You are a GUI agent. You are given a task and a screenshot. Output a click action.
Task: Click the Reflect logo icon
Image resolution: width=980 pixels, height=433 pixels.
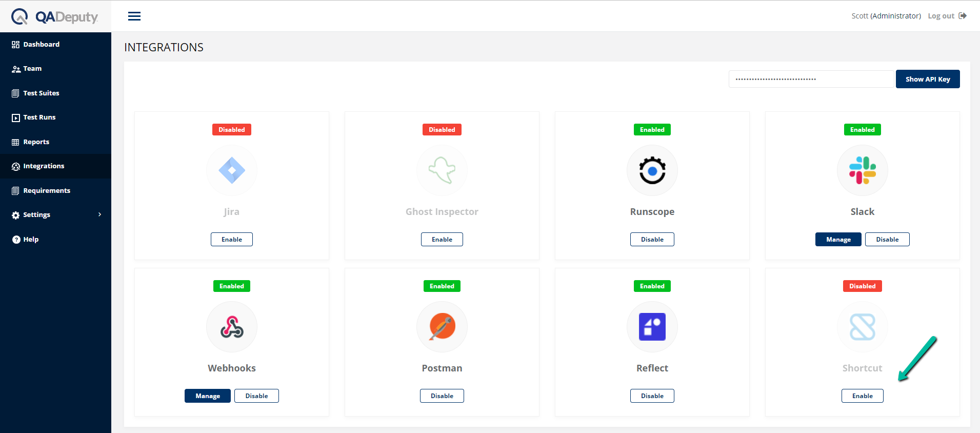(652, 327)
